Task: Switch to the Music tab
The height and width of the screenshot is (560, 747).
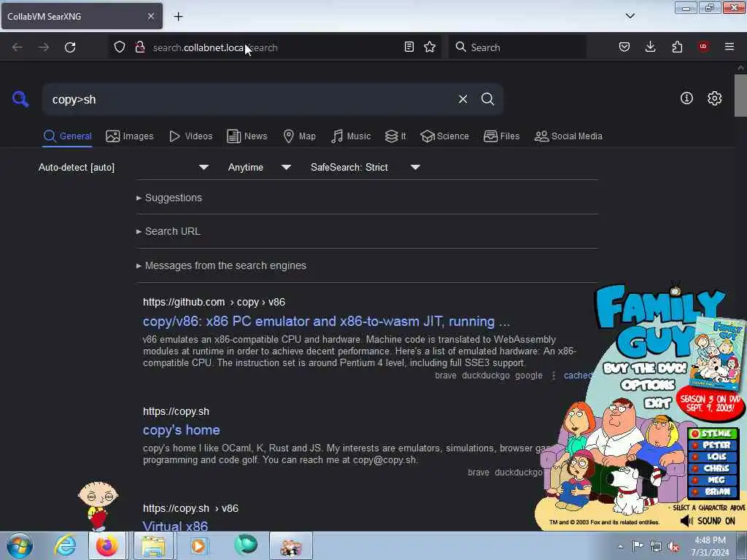Action: click(x=351, y=136)
